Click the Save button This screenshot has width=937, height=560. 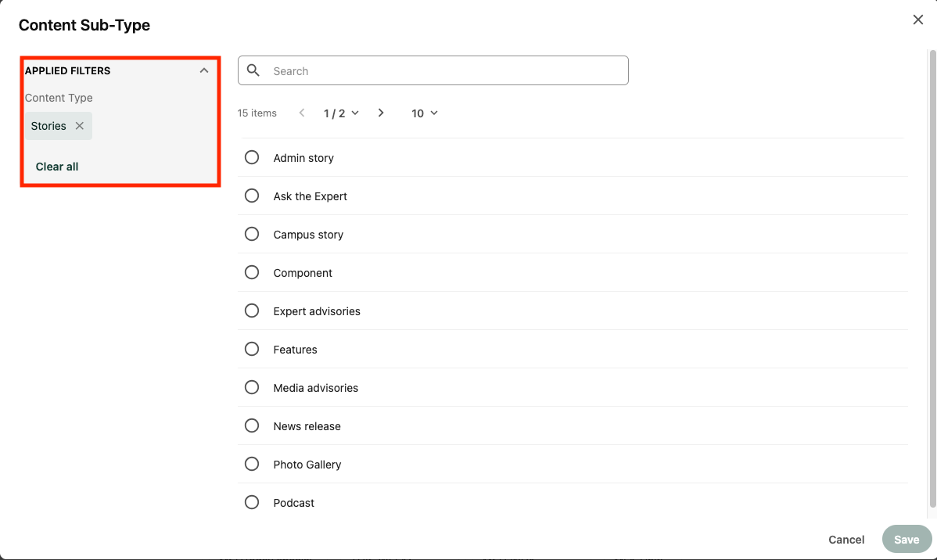tap(906, 540)
